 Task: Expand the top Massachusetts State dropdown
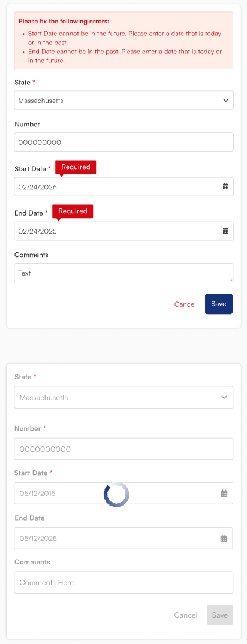point(123,100)
